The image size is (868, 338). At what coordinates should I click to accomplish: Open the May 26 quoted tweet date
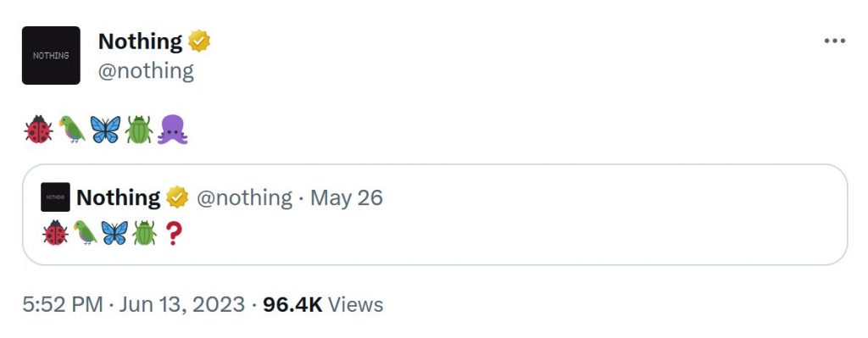347,197
